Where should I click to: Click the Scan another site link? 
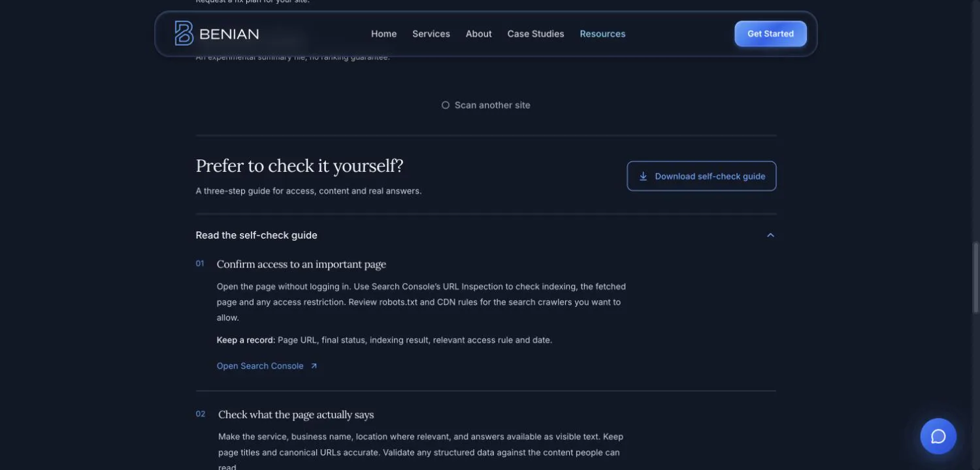point(486,105)
